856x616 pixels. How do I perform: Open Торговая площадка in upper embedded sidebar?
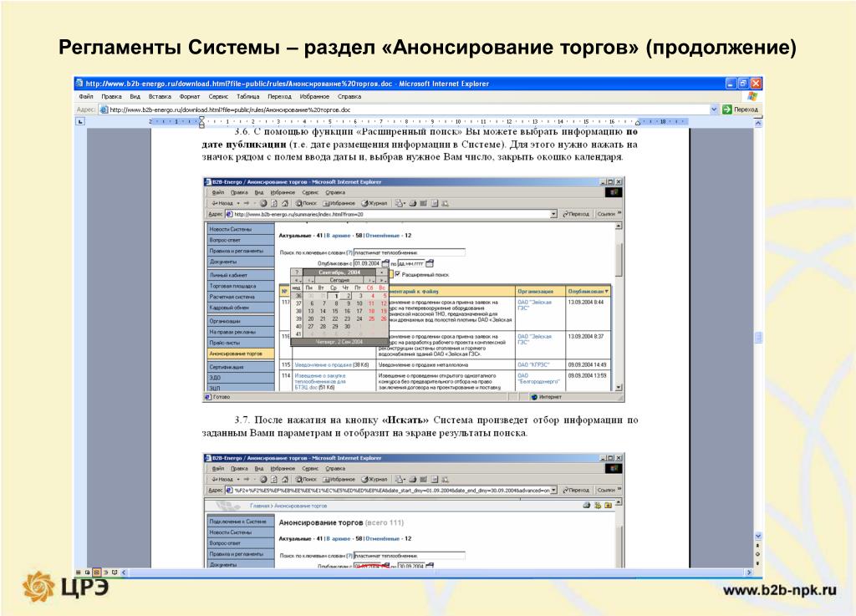click(240, 286)
